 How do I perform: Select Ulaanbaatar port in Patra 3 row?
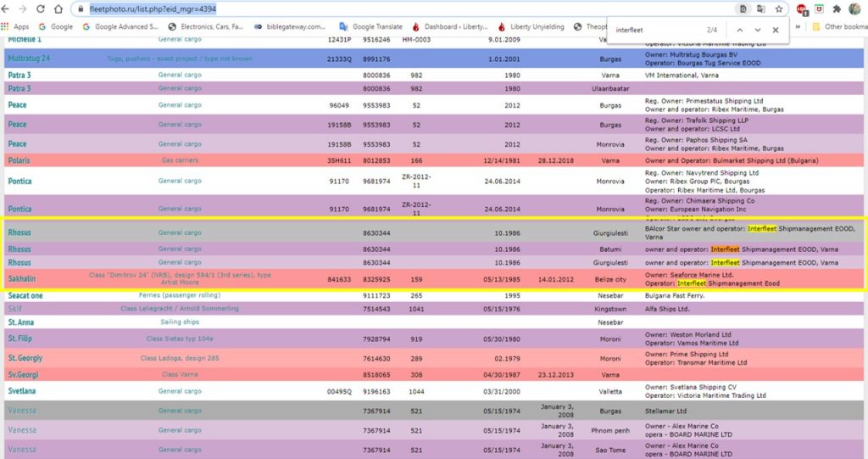pos(610,89)
